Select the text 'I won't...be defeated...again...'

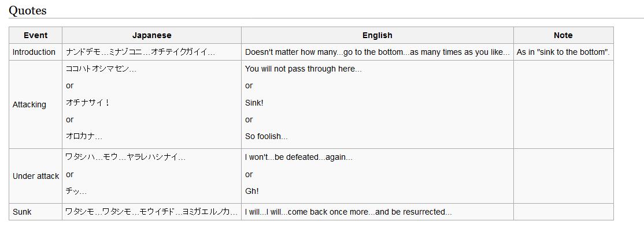(x=299, y=157)
